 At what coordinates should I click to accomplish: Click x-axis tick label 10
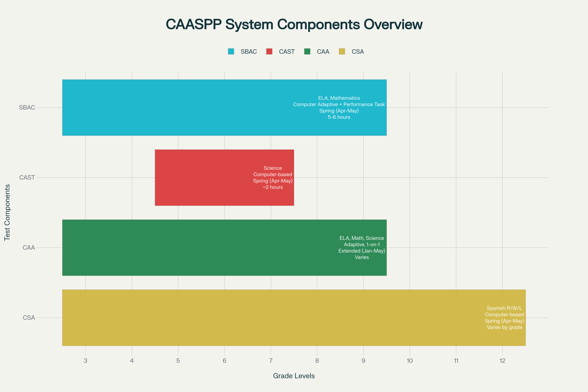(x=410, y=361)
